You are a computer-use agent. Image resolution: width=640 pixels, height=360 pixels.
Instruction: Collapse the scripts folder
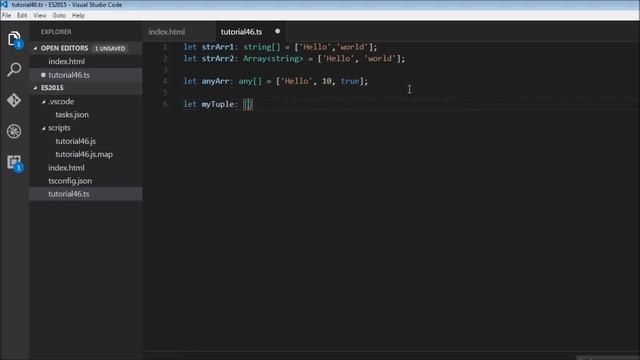44,128
